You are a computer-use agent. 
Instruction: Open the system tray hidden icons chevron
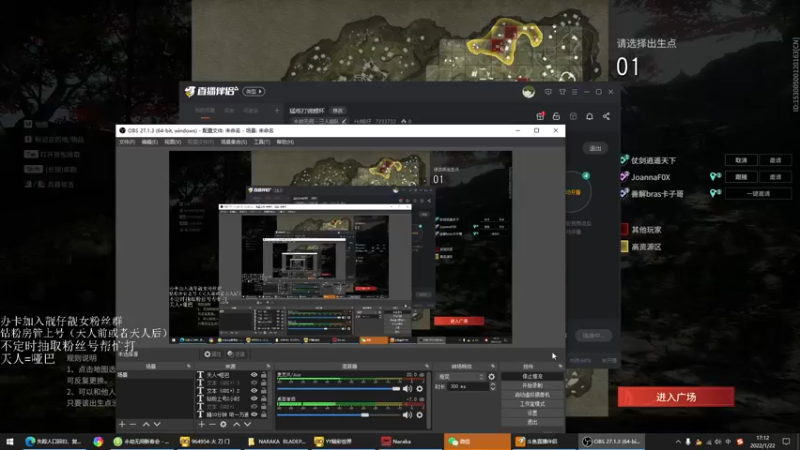678,441
